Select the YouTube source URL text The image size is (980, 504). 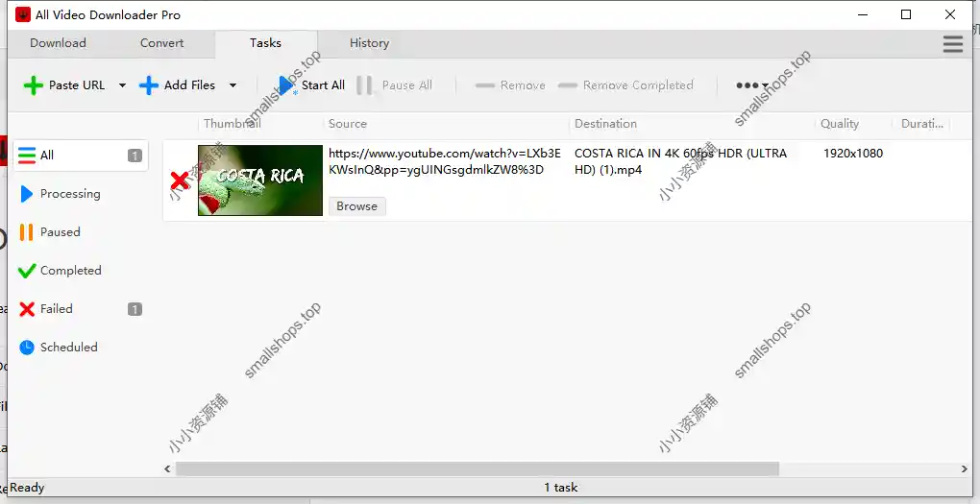445,161
